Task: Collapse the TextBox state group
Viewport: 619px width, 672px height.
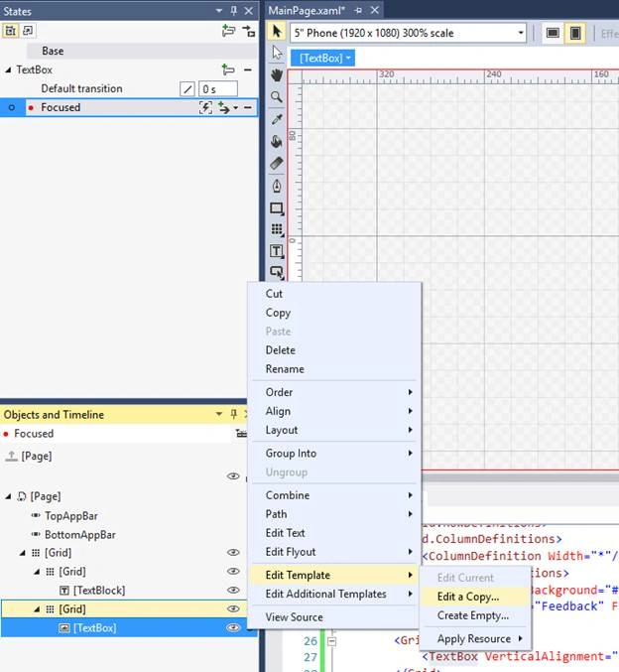Action: pyautogui.click(x=8, y=69)
